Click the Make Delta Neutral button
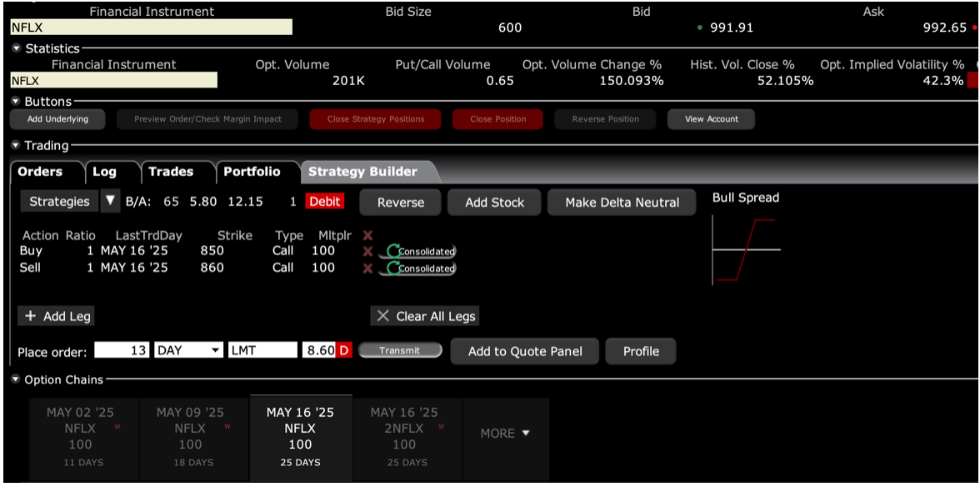This screenshot has width=980, height=487. (622, 203)
